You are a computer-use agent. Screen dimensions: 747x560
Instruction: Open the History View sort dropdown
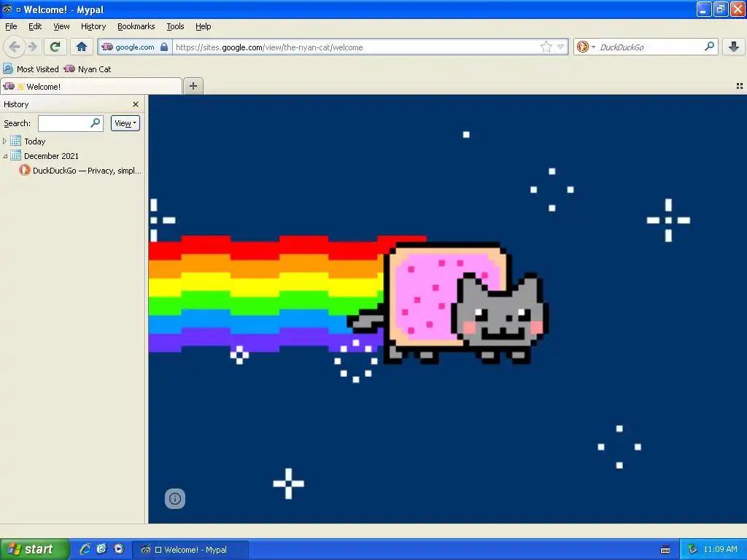(x=125, y=123)
